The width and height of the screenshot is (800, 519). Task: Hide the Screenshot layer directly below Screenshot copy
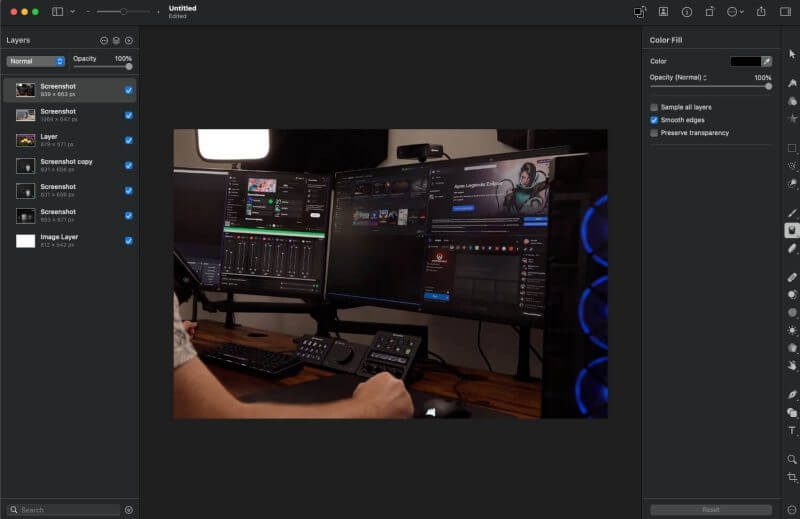129,190
